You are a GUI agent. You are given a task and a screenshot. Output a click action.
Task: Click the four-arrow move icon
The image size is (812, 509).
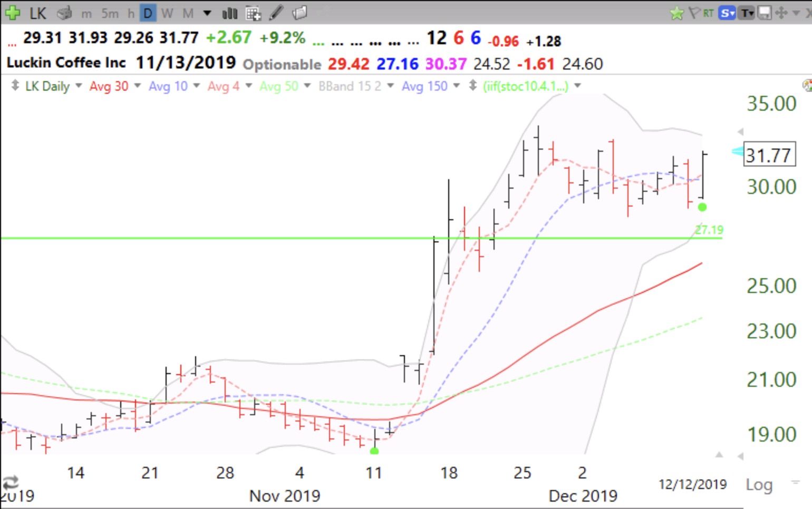click(x=781, y=13)
